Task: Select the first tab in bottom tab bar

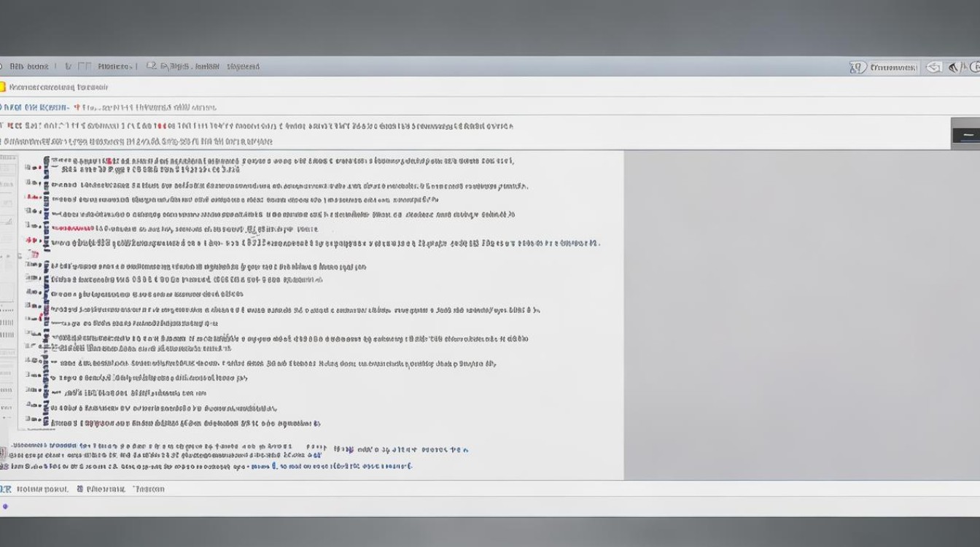Action: coord(42,489)
